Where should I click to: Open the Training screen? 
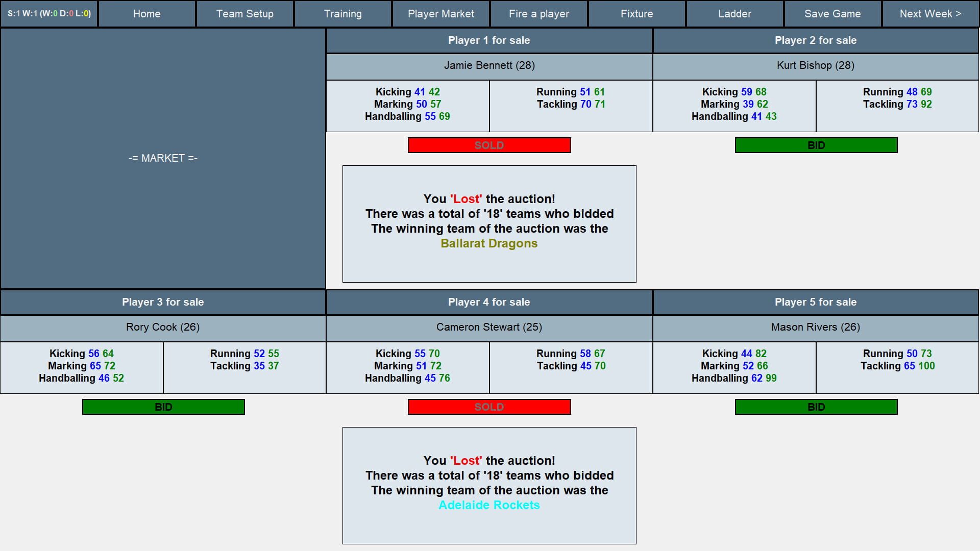tap(342, 14)
